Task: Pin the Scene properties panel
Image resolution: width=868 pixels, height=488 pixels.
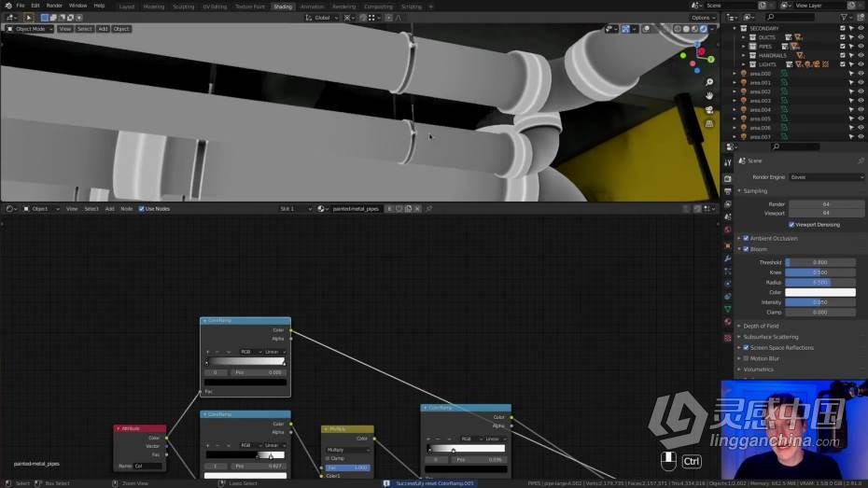Action: coord(861,160)
